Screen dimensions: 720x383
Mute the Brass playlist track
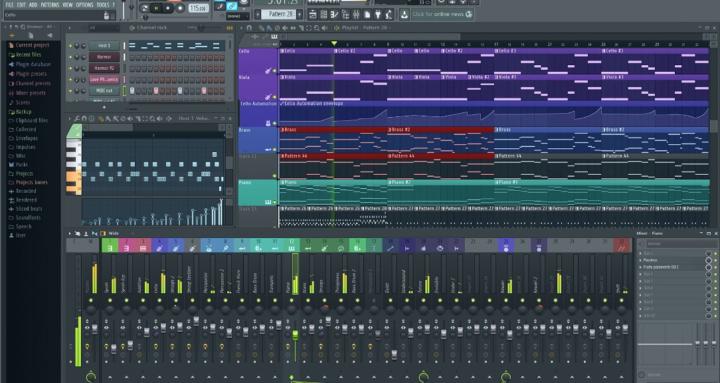[275, 149]
